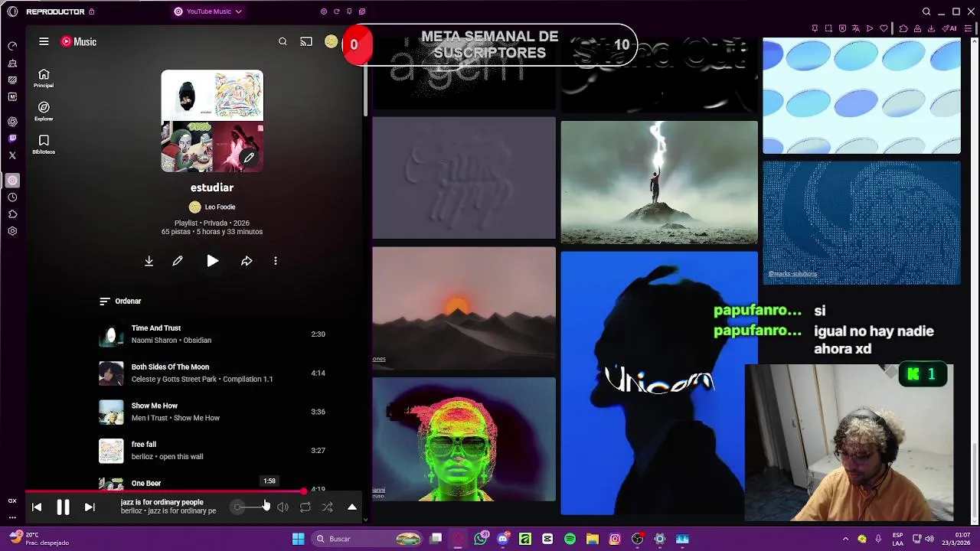Open the YouTube Music hamburger menu
The height and width of the screenshot is (551, 980).
point(44,41)
